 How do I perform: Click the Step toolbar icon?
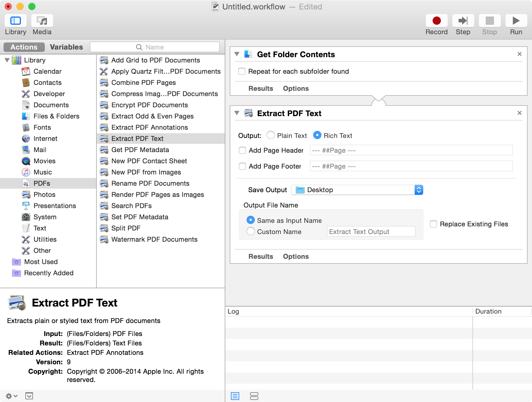tap(463, 21)
